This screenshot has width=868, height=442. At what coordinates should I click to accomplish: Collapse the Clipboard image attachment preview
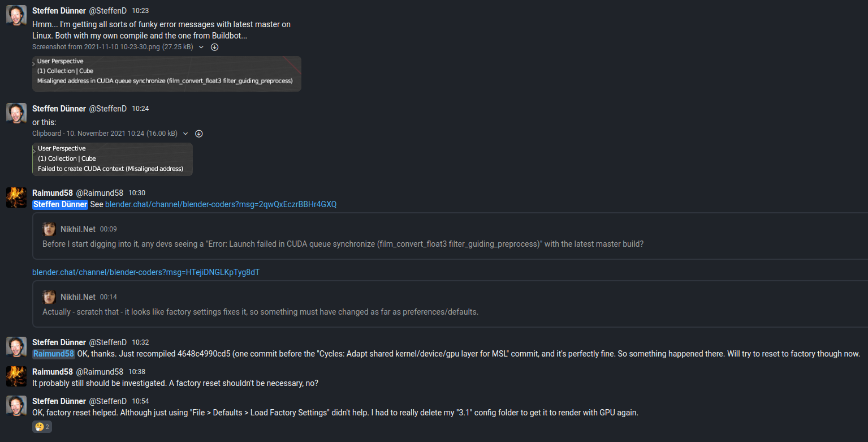click(185, 134)
